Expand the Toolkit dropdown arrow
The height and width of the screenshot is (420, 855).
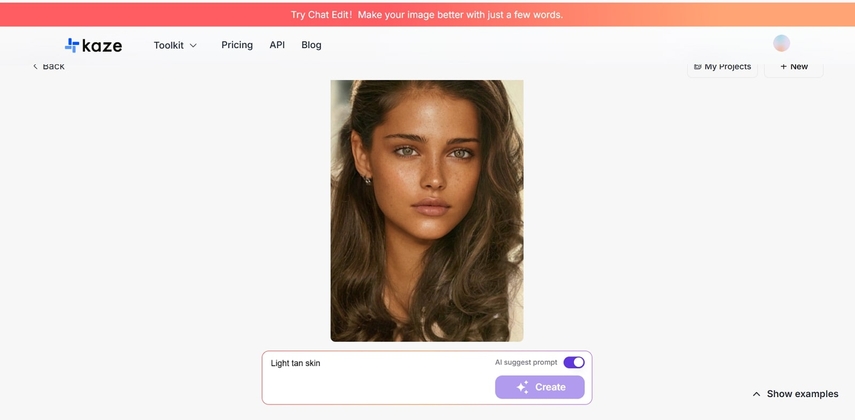click(x=193, y=45)
